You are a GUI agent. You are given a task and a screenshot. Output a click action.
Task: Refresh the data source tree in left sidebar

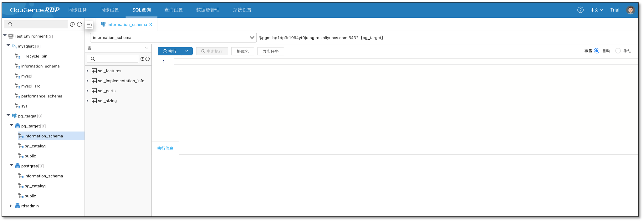[x=79, y=24]
